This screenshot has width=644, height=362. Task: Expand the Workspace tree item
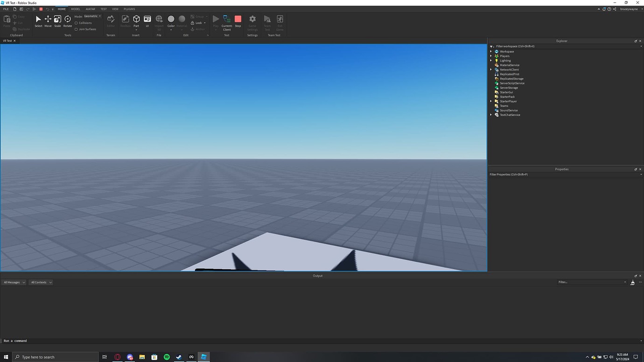491,51
